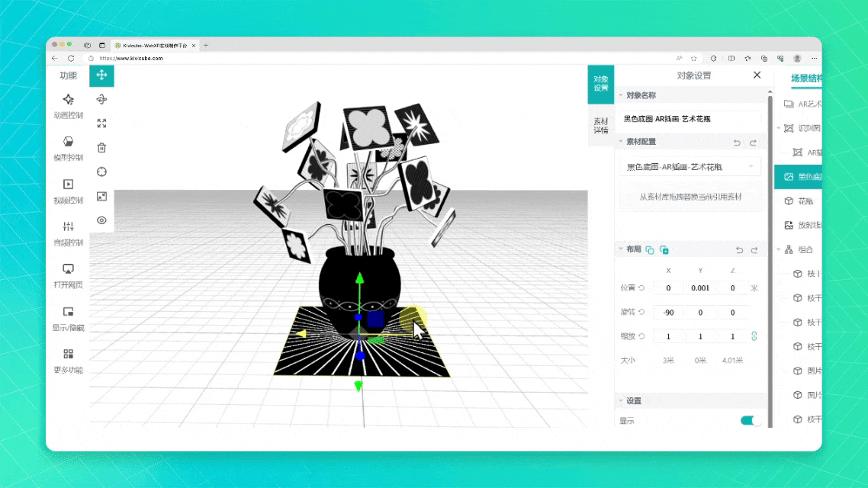Collapse the 组合 group tree node

(x=779, y=249)
